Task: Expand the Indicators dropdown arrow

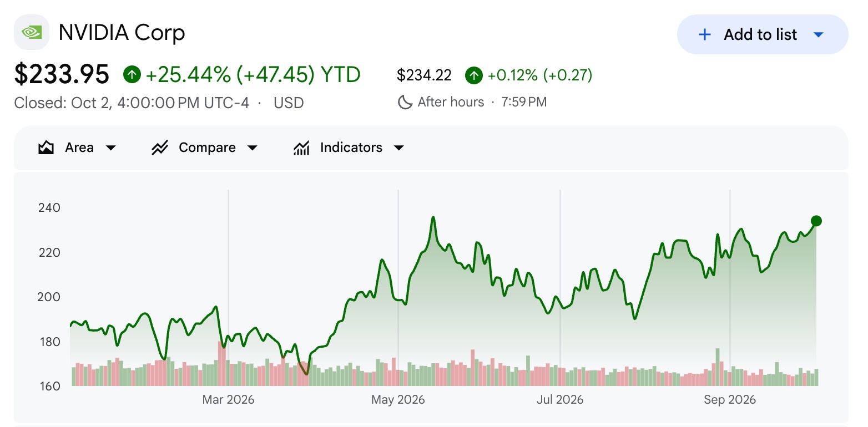Action: click(x=398, y=148)
